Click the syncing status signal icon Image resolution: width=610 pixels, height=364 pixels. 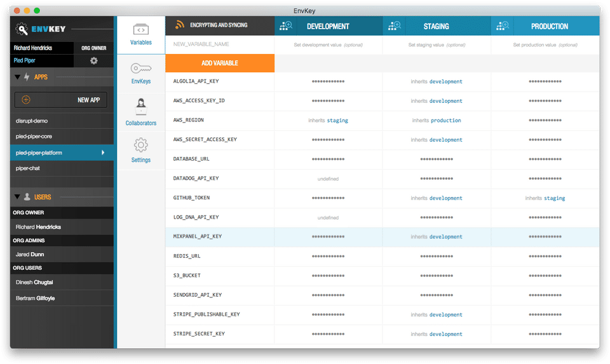pyautogui.click(x=179, y=25)
